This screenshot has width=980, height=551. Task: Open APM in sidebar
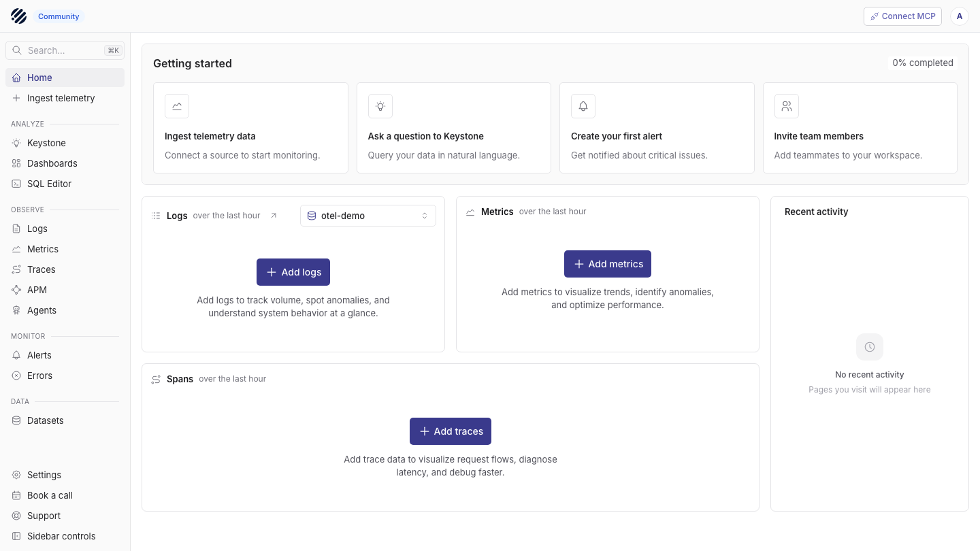pos(65,290)
